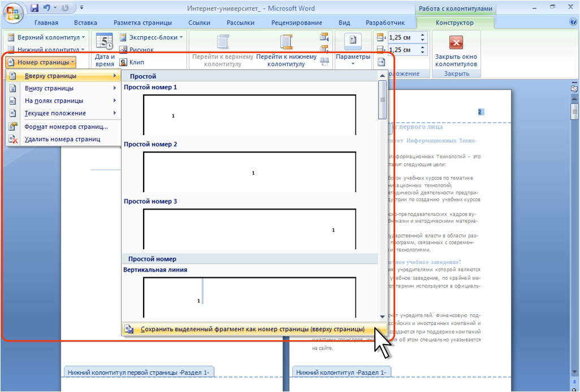Viewport: 580px width, 392px height.
Task: Switch to Главная ribbon tab
Action: pos(46,23)
